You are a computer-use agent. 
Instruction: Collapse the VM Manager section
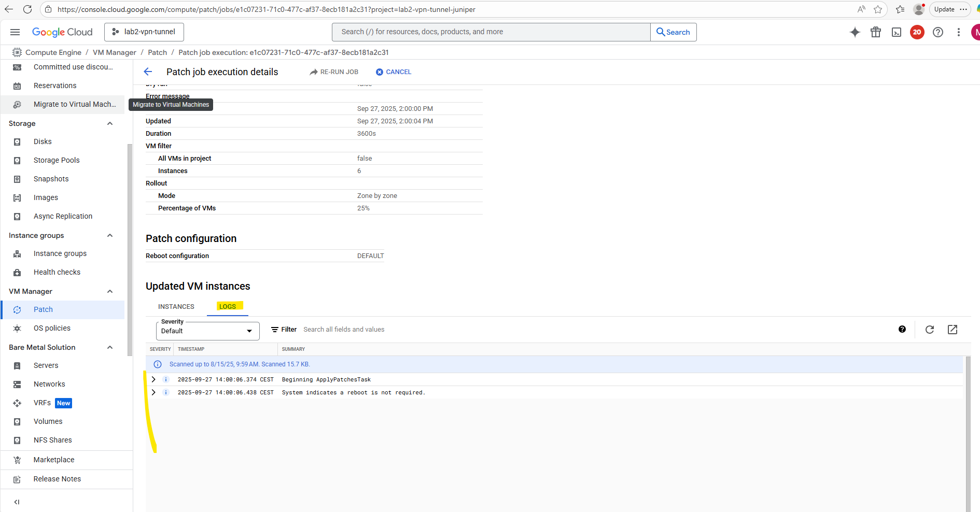coord(110,291)
